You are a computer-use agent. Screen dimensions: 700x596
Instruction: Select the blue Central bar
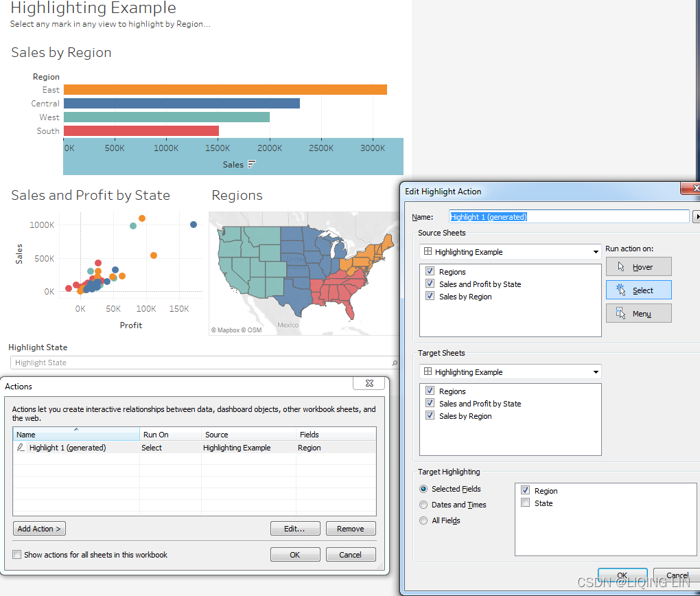pyautogui.click(x=182, y=103)
